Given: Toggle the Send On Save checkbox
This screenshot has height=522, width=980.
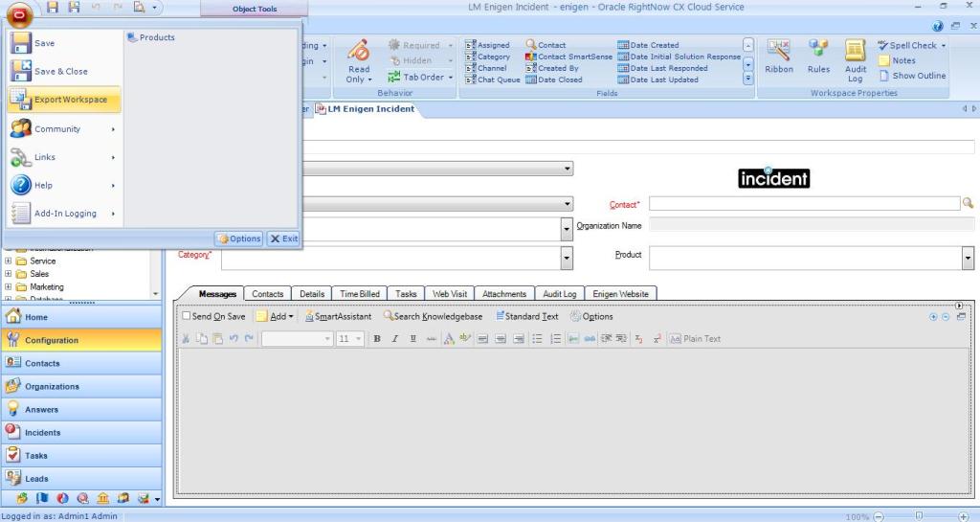Looking at the screenshot, I should [x=187, y=317].
